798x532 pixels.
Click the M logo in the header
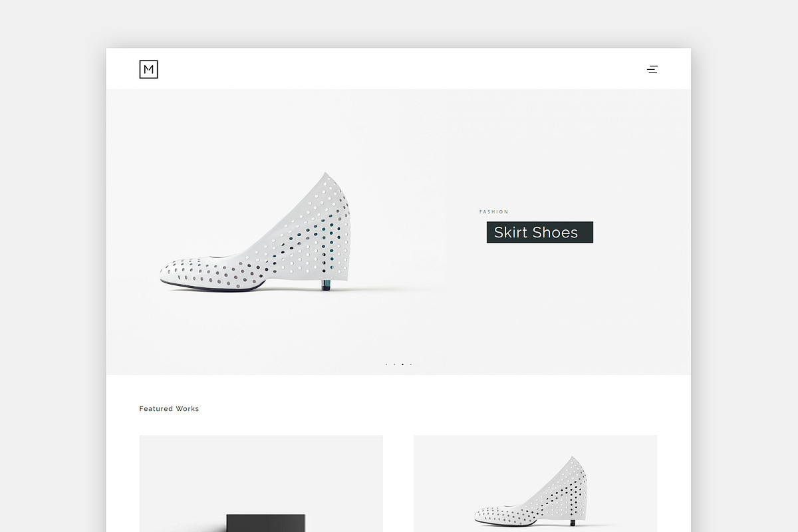[x=148, y=69]
